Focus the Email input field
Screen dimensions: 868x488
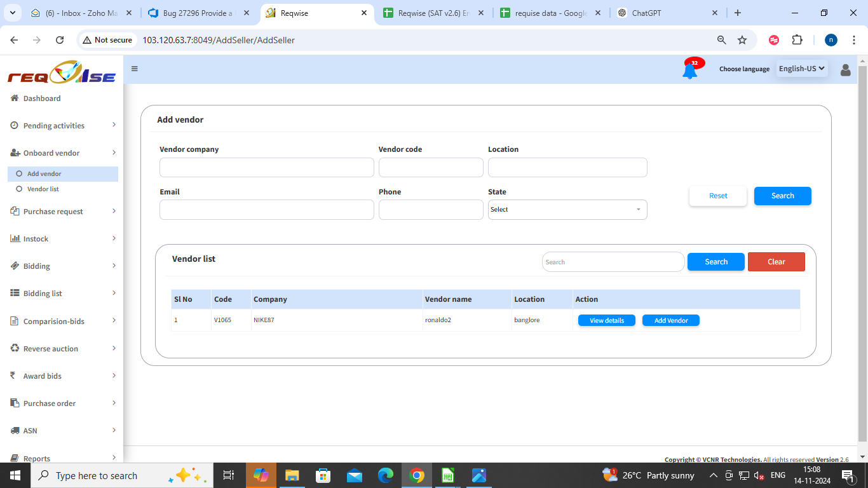pos(267,210)
